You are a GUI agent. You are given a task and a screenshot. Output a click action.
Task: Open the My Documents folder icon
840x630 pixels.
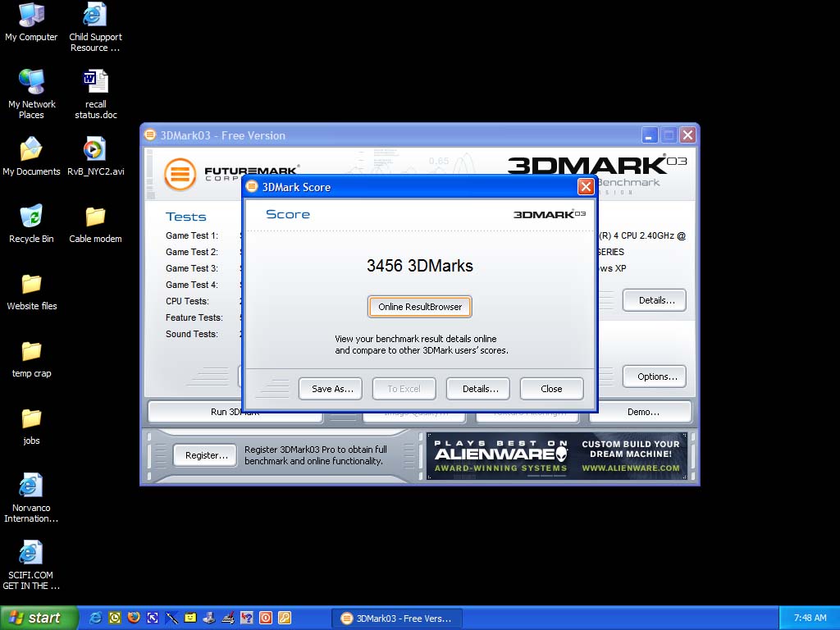point(31,156)
